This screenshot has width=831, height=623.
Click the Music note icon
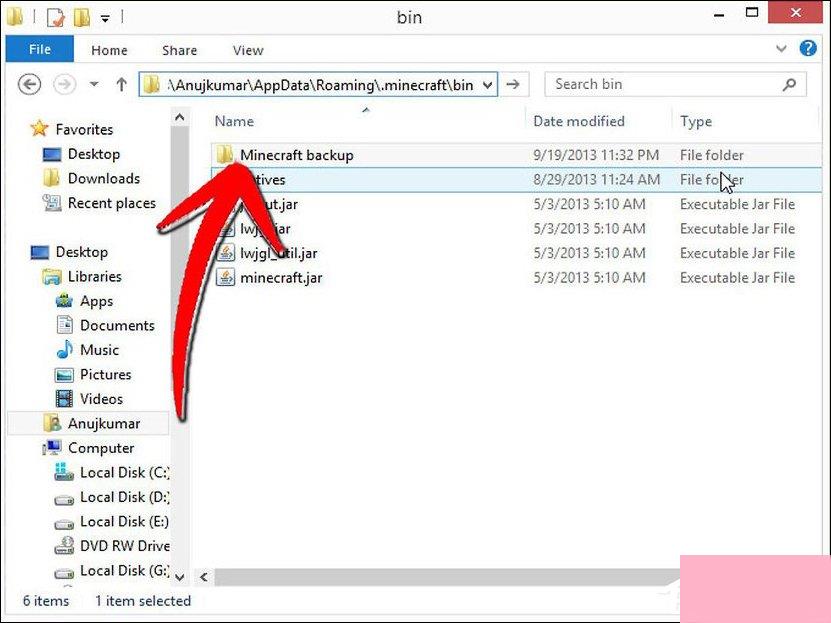click(x=64, y=349)
